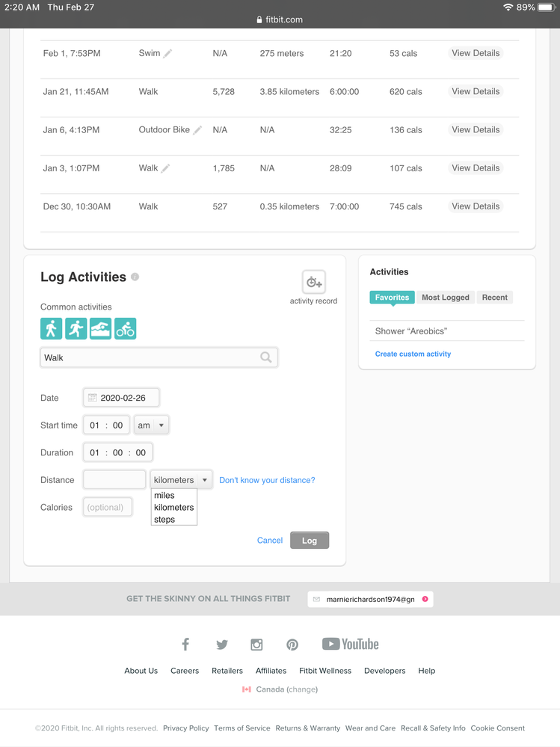
Task: Open the Careers footer link
Action: click(185, 671)
